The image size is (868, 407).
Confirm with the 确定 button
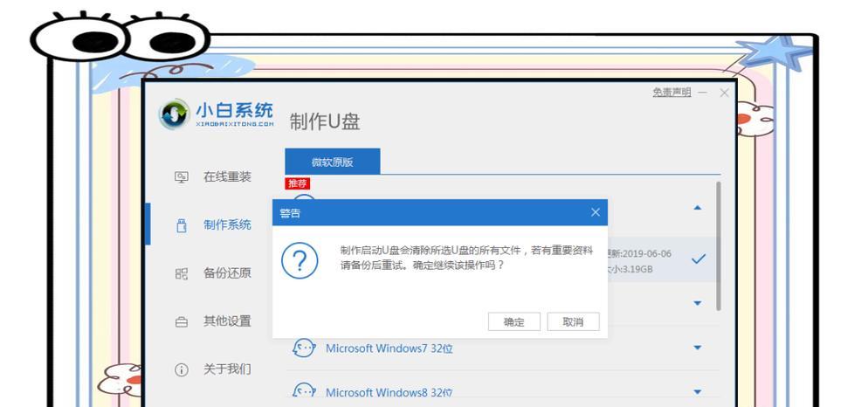pos(513,321)
